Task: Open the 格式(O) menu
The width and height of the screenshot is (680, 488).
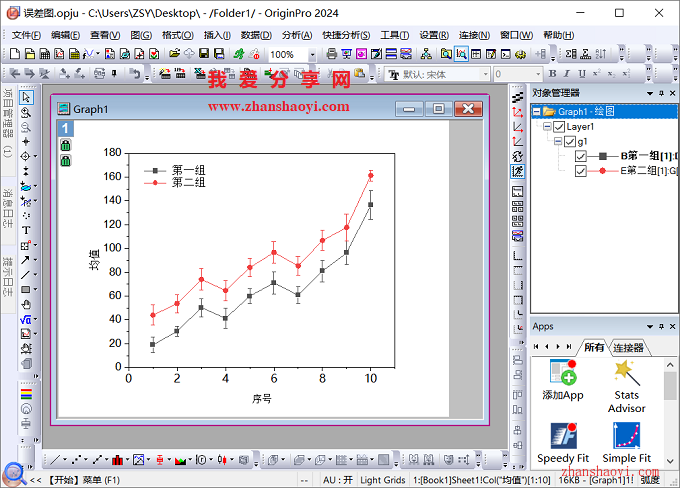Action: 178,35
